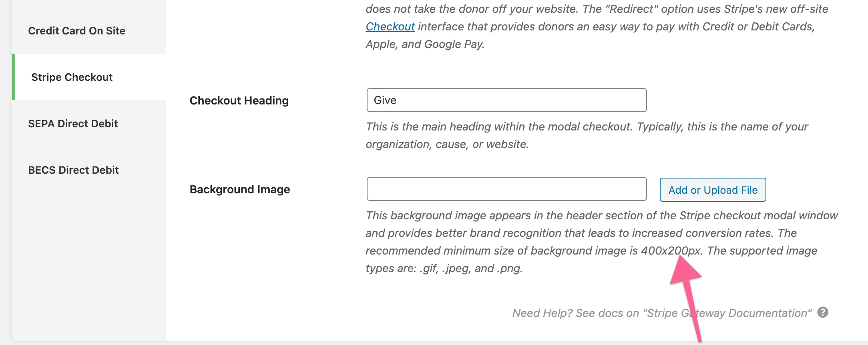Select the Credit Card On Site tab
This screenshot has height=345, width=868.
(x=76, y=30)
